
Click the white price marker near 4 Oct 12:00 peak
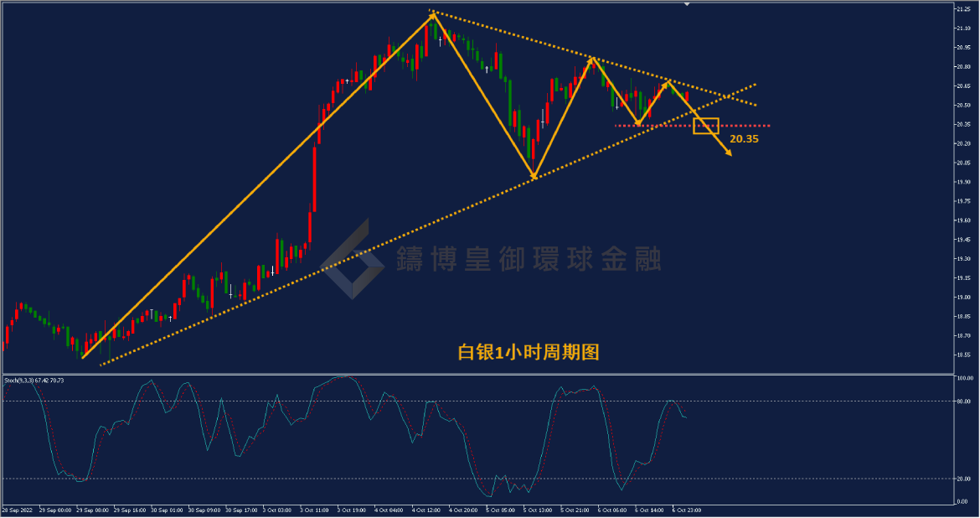pyautogui.click(x=441, y=41)
